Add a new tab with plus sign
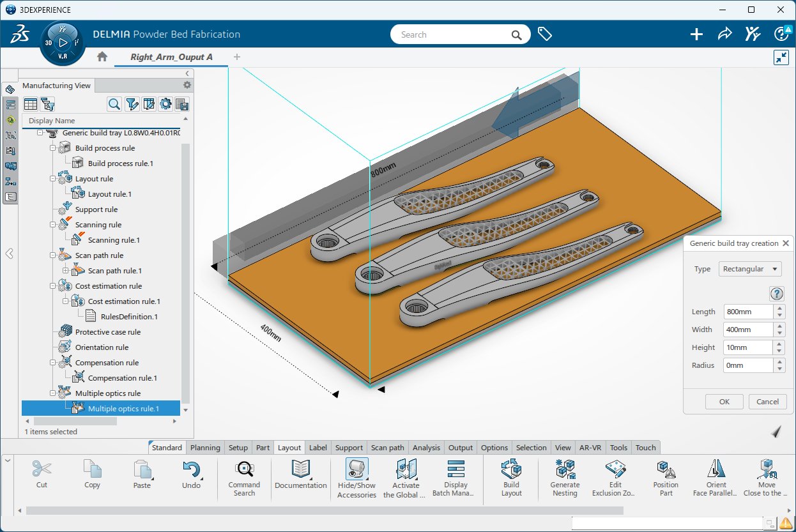This screenshot has width=796, height=532. click(x=237, y=57)
